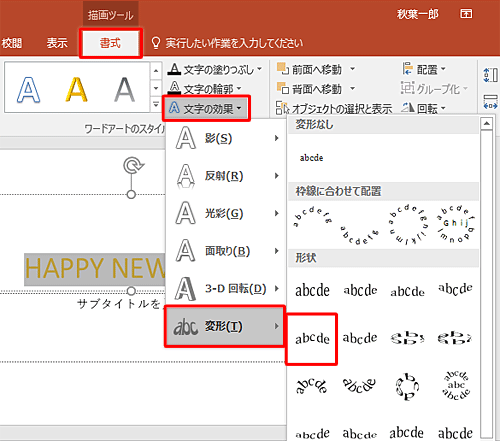The image size is (500, 441).
Task: Open the 文字の輪郭 text outline dropdown
Action: [x=205, y=88]
